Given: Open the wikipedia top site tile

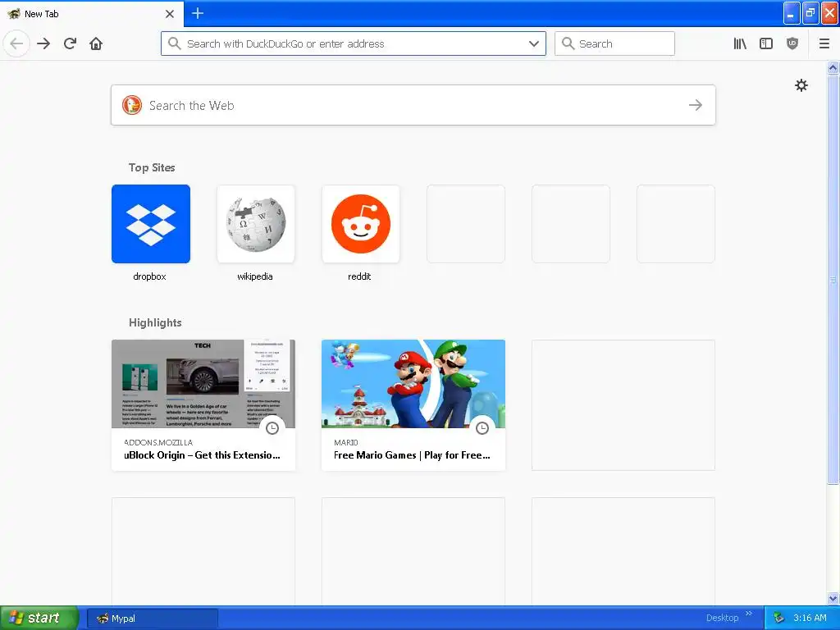Looking at the screenshot, I should click(x=256, y=224).
